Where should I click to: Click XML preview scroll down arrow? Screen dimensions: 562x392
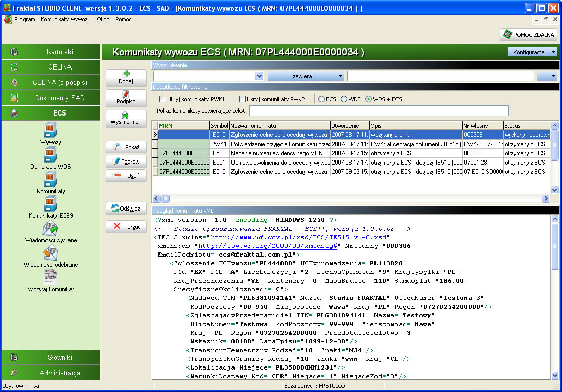(x=555, y=376)
